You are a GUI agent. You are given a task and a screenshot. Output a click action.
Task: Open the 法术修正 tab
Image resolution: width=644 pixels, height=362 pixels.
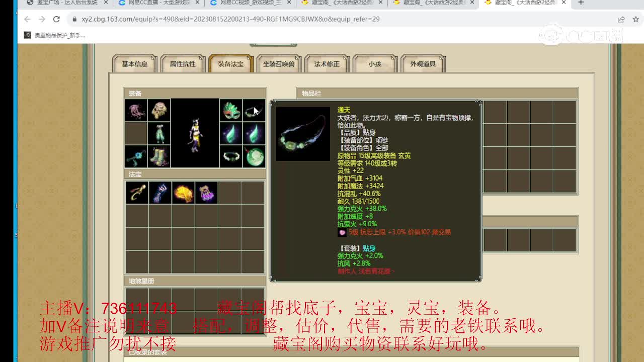click(x=327, y=64)
